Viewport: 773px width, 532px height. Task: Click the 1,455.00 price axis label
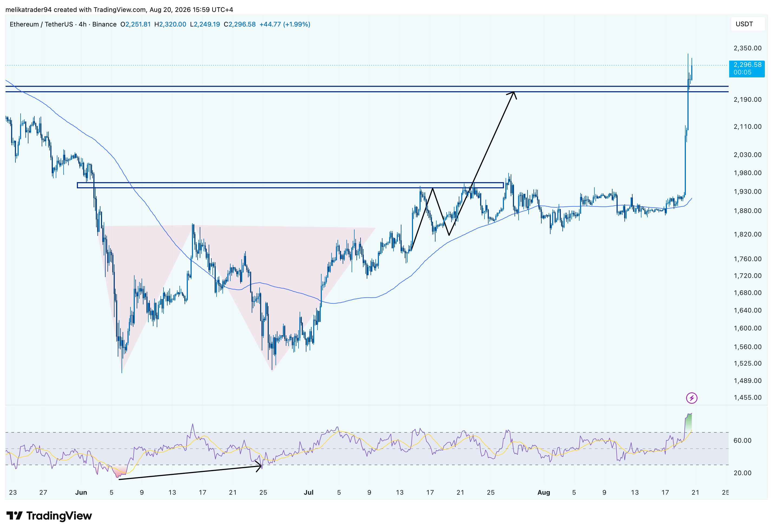point(747,397)
